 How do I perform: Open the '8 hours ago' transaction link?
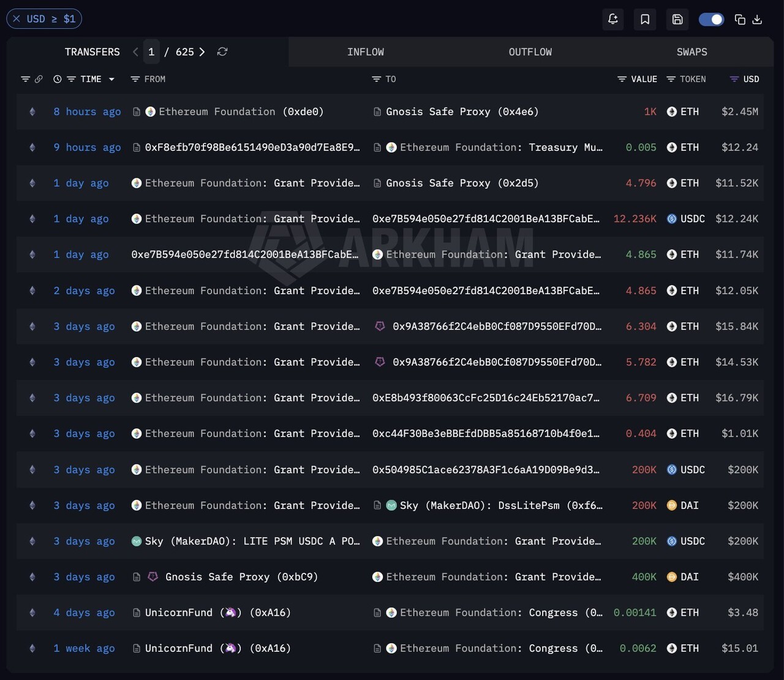point(87,111)
